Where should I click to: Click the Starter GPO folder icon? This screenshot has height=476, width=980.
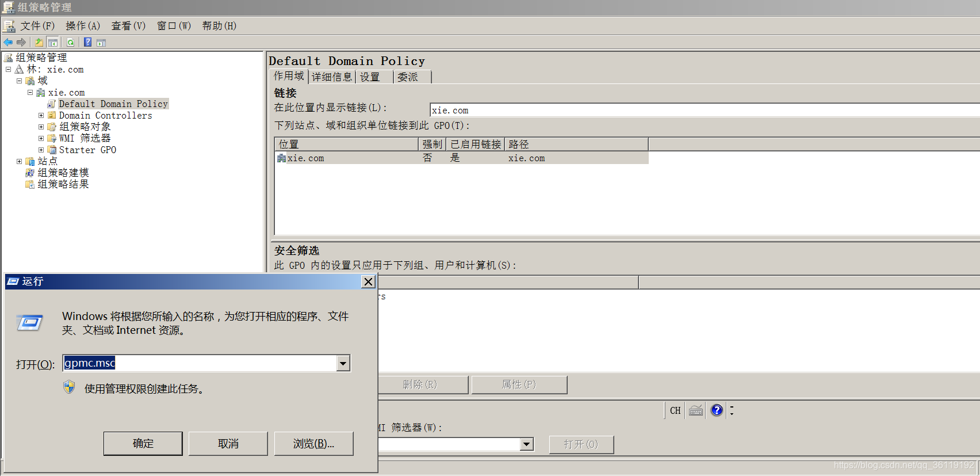point(52,150)
